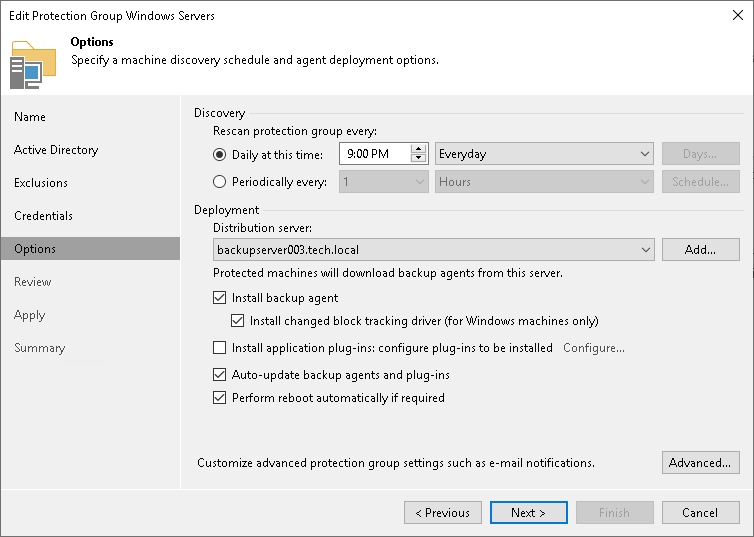Expand the Distribution server dropdown
This screenshot has height=537, width=754.
(x=433, y=250)
